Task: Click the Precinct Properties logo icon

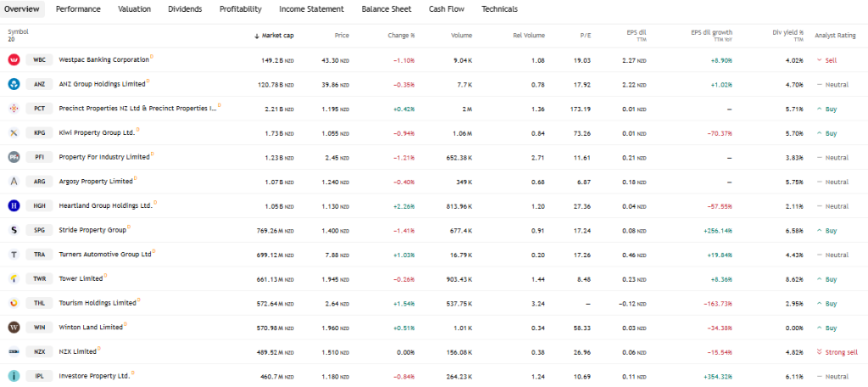Action: point(14,109)
